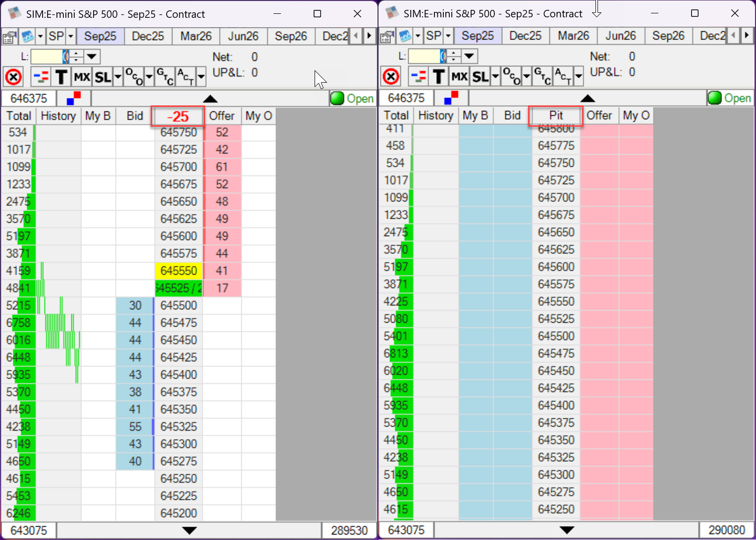Click the yellow 645550 price cell

[x=178, y=271]
